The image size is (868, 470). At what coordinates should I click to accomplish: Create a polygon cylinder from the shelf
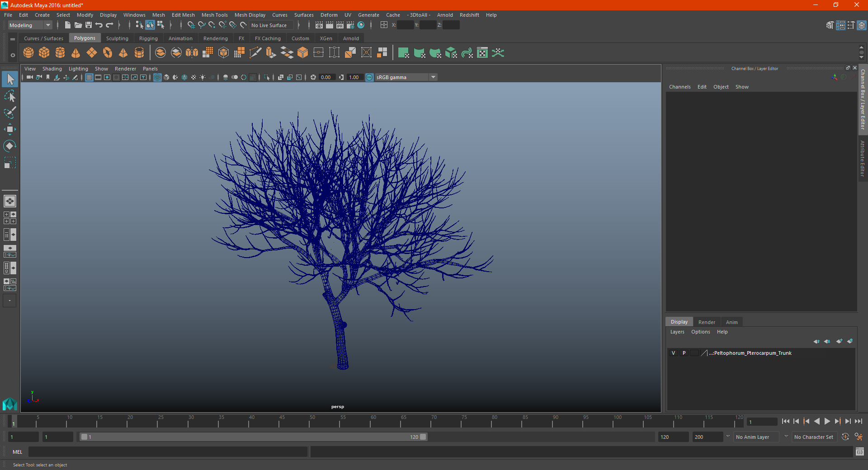60,53
